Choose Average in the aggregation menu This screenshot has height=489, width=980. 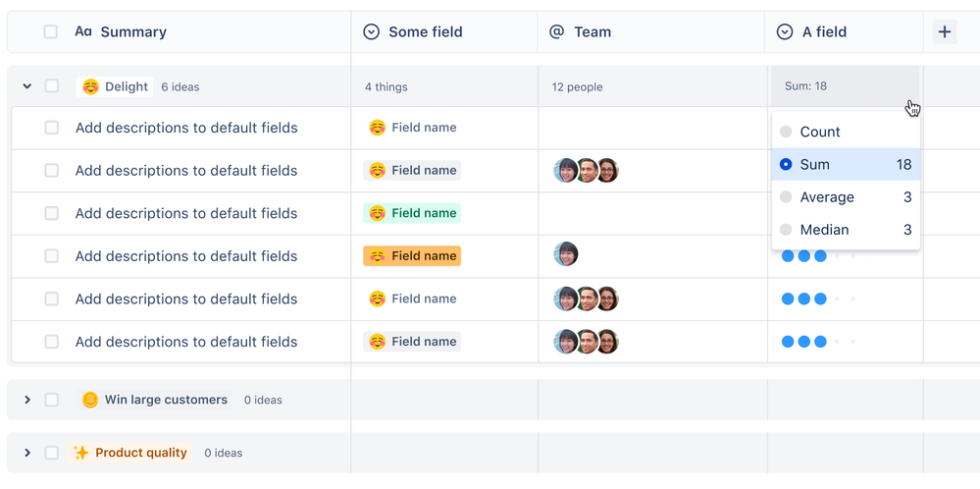pyautogui.click(x=826, y=197)
